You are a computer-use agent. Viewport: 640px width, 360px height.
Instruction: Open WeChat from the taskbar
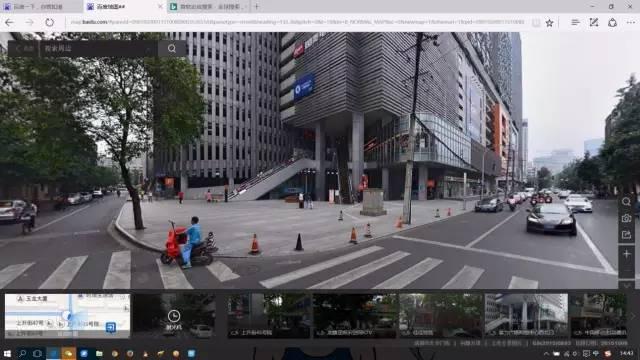[68, 353]
